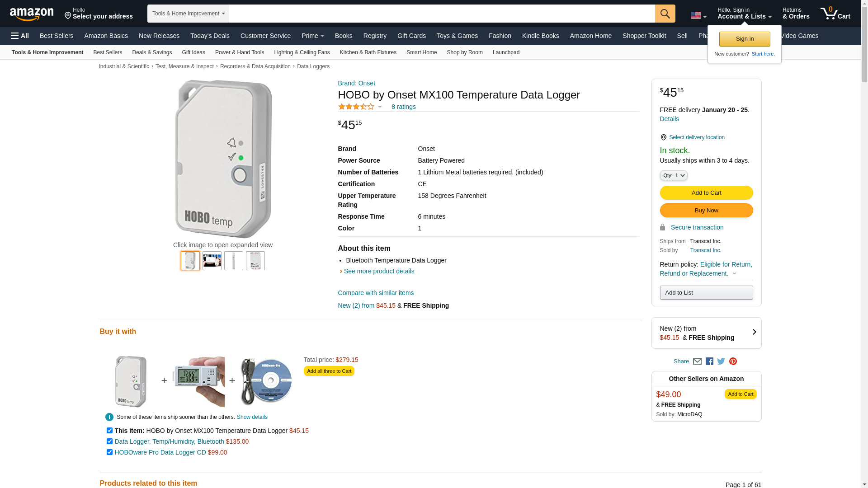The image size is (868, 488).
Task: Click the Buy Now button
Action: tap(706, 211)
